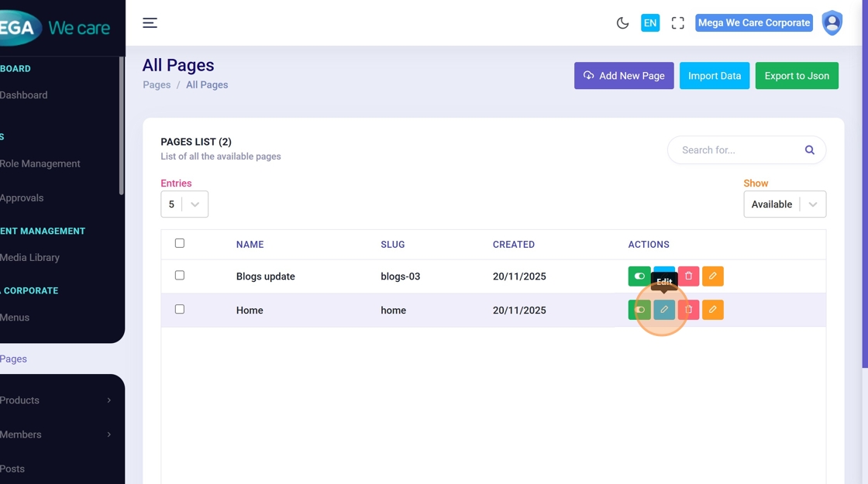Enter fullscreen mode via the fullscreen icon

(678, 23)
